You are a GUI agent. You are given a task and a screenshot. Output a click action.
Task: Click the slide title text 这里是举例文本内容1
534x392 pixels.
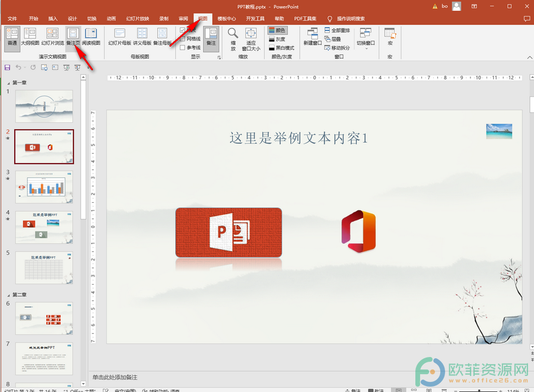298,138
